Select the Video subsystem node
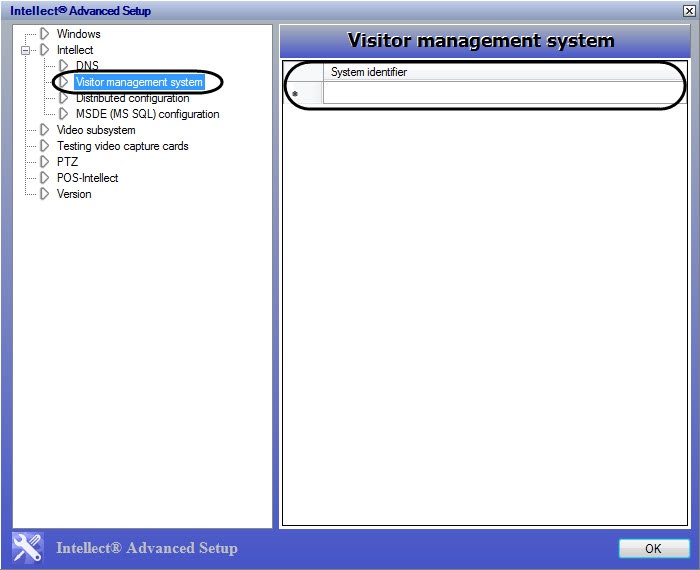The image size is (700, 570). coord(96,130)
